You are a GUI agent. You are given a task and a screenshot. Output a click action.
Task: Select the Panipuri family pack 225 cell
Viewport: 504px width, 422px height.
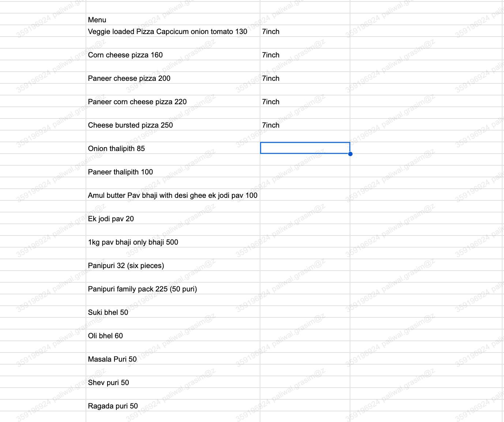pos(173,289)
